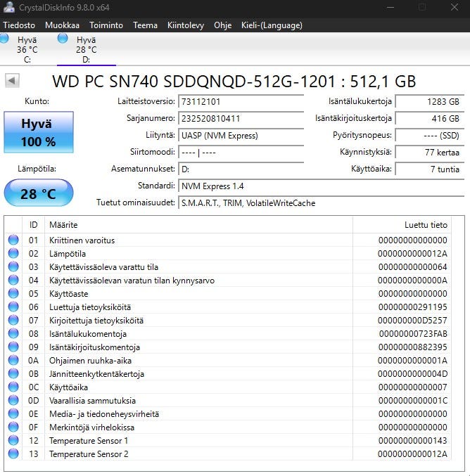This screenshot has height=476, width=470.
Task: Click the CrystalDiskInfo title bar app icon
Action: (x=8, y=7)
